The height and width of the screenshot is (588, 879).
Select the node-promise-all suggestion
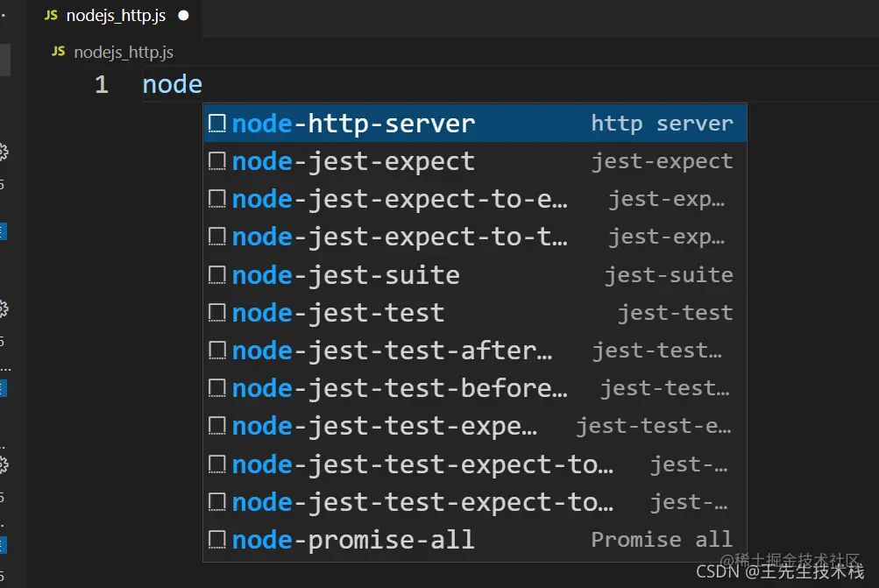475,540
